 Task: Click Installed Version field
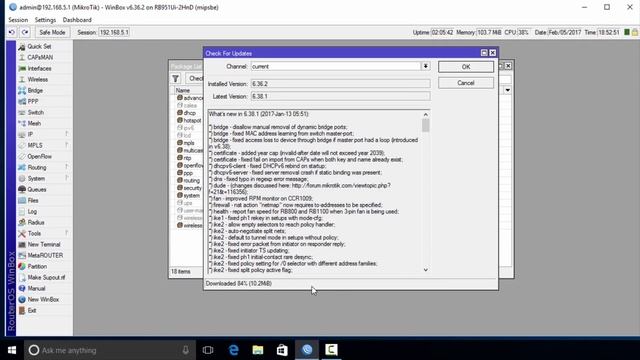click(340, 84)
